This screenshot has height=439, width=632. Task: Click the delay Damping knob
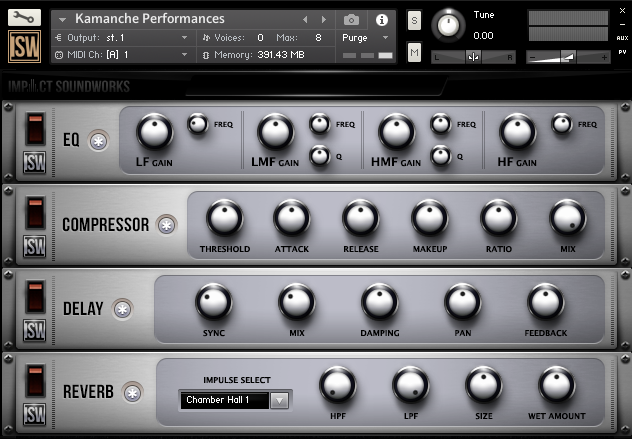[380, 302]
